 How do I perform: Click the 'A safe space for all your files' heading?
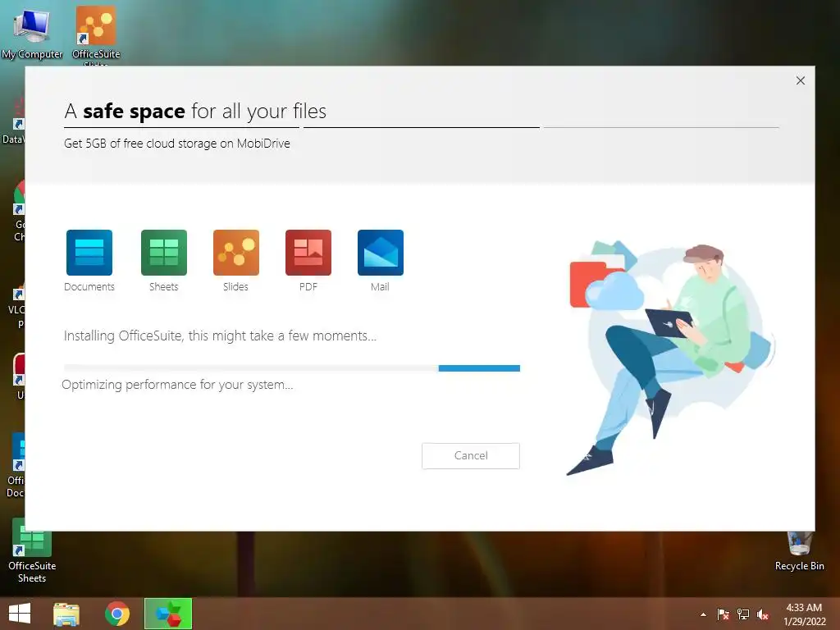point(195,112)
